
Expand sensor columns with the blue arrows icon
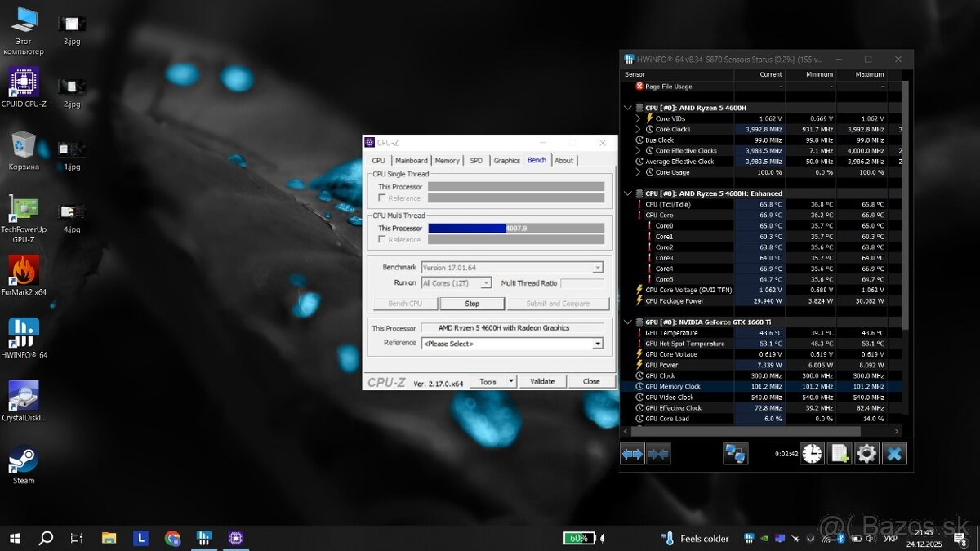pos(632,453)
